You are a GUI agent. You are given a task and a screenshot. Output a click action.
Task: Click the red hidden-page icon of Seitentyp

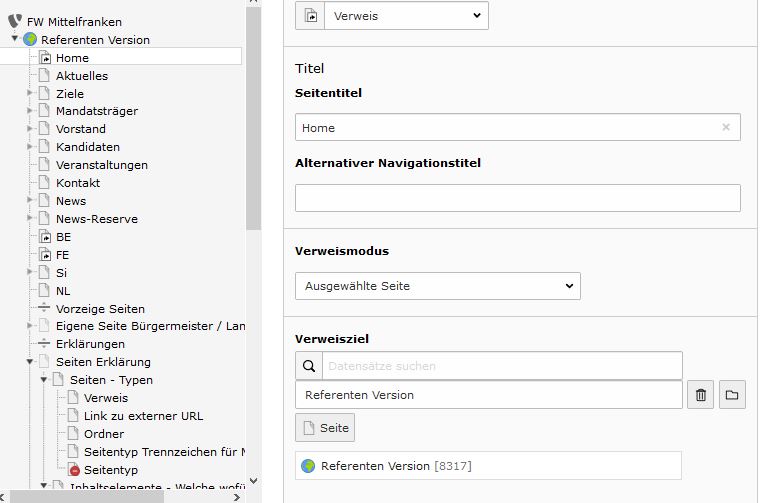coord(74,470)
